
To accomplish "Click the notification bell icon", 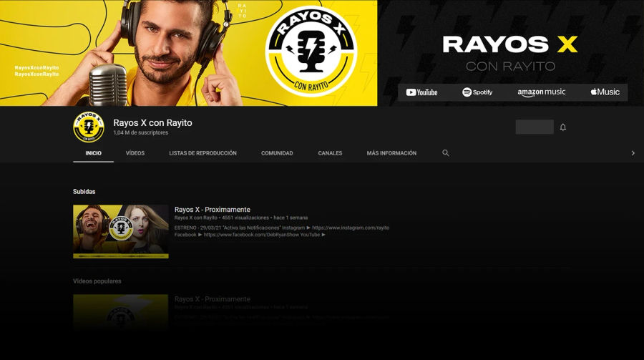I will coord(562,127).
